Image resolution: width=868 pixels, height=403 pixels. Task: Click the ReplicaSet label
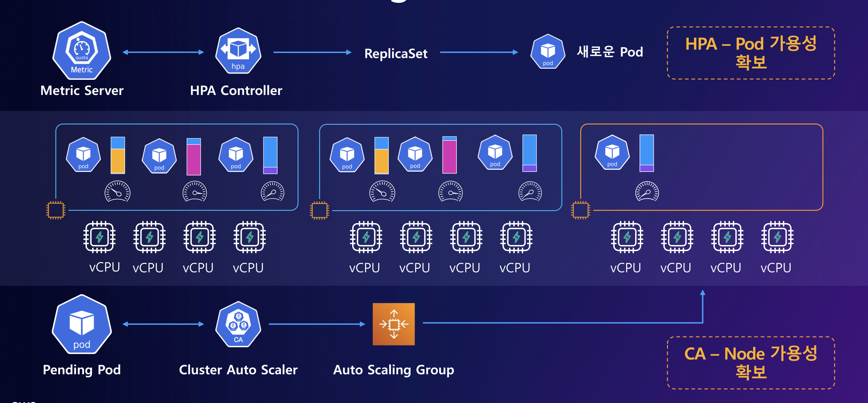coord(395,54)
